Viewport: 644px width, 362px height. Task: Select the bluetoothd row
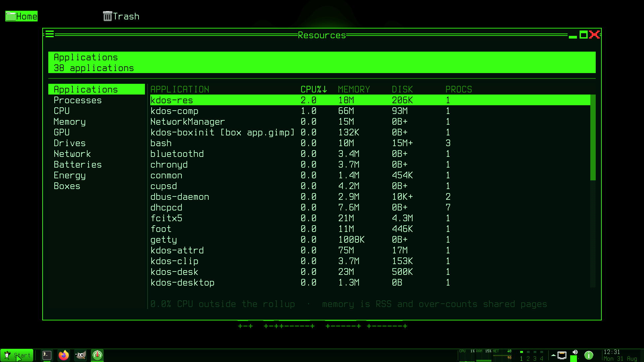(370, 154)
